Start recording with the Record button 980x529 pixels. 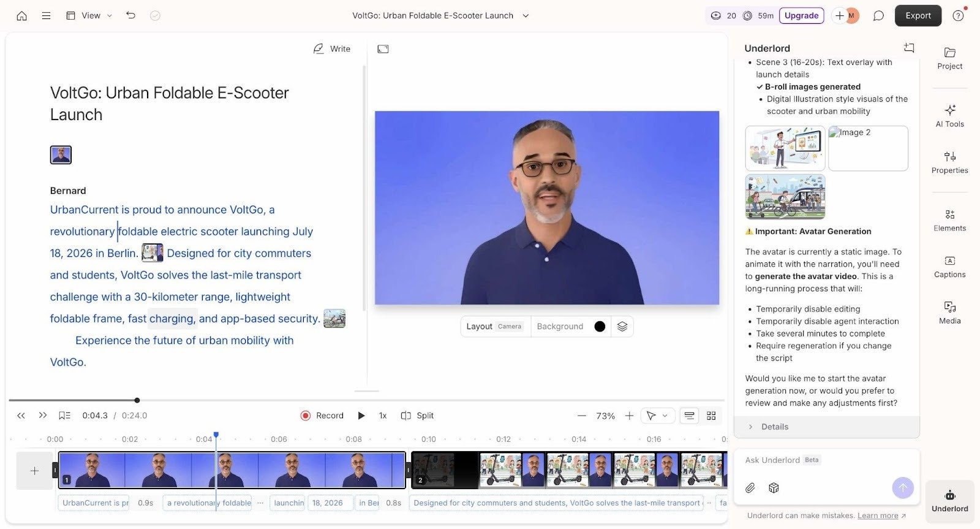[322, 416]
